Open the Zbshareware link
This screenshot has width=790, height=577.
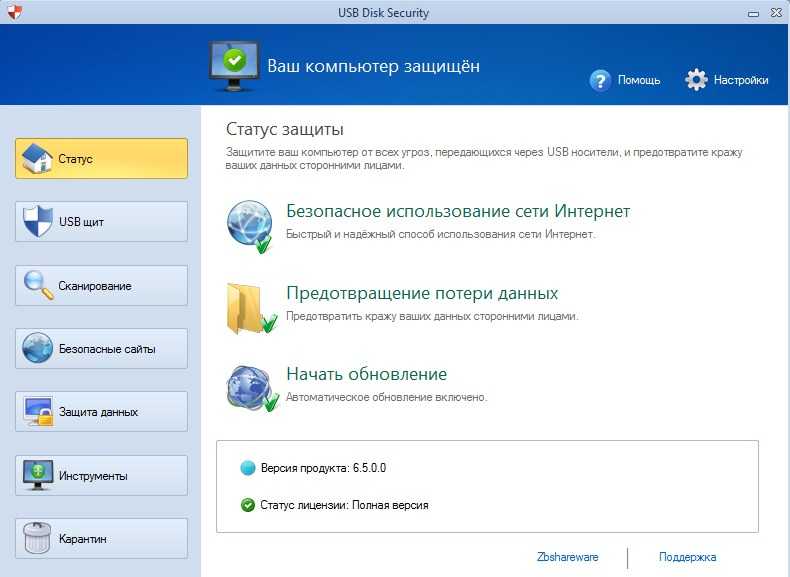(x=568, y=557)
